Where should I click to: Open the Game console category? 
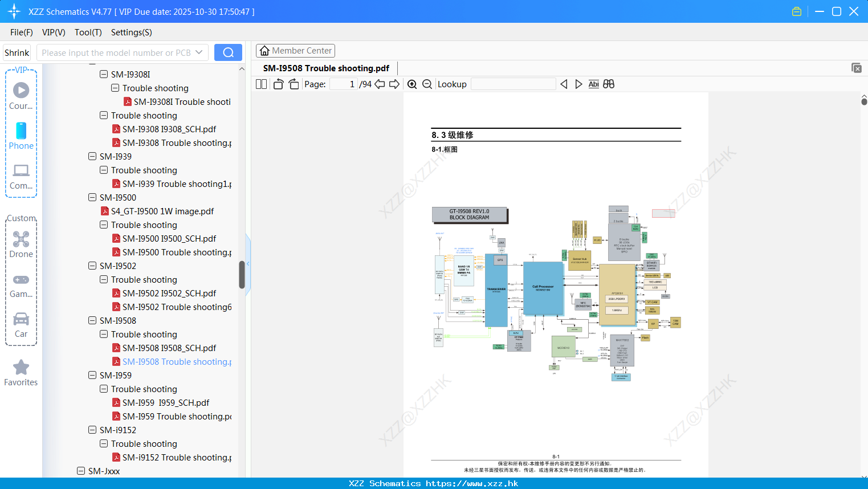pos(21,286)
